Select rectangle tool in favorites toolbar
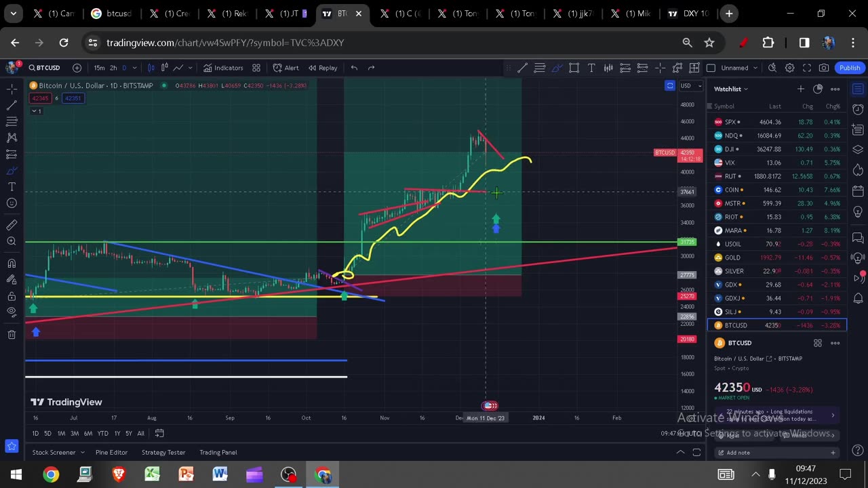 coord(574,68)
